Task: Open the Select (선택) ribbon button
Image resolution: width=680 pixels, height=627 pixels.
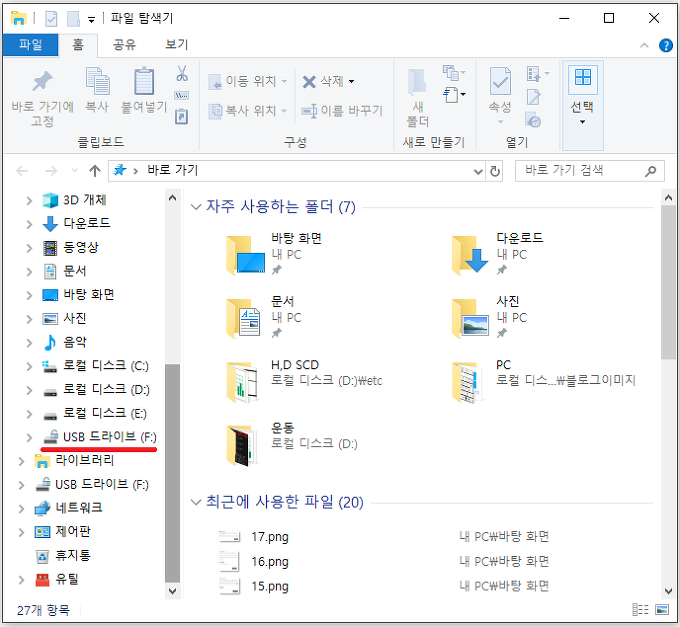Action: [582, 105]
